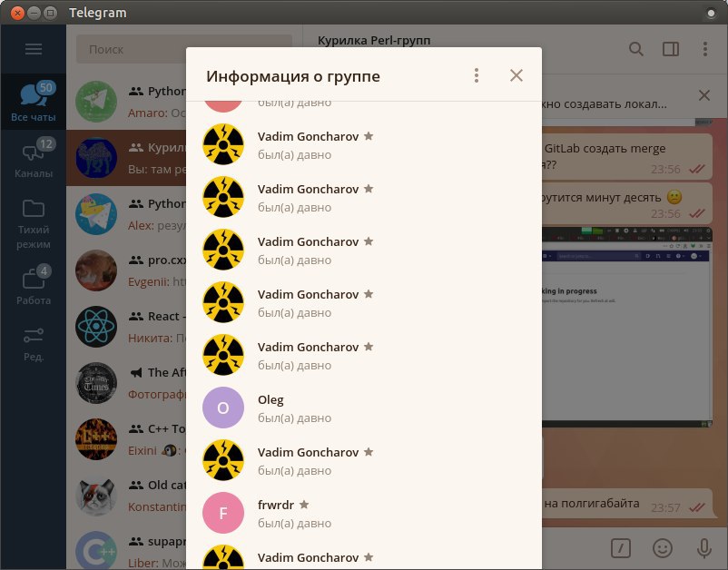Image resolution: width=728 pixels, height=570 pixels.
Task: Dismiss the pinned message bar
Action: pos(703,95)
